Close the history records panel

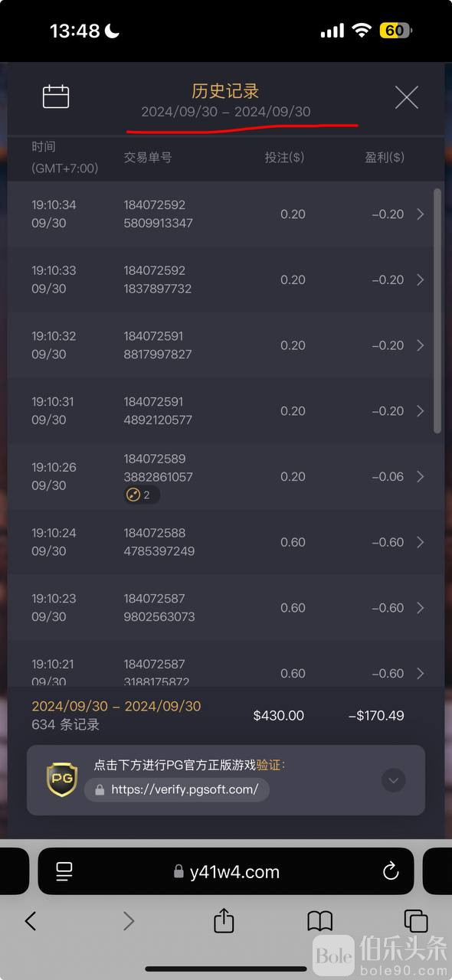[x=406, y=97]
